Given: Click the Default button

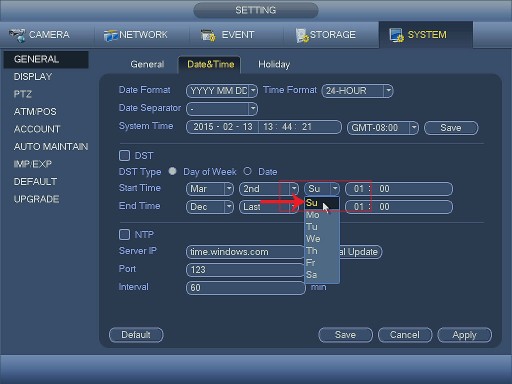Looking at the screenshot, I should click(x=136, y=335).
